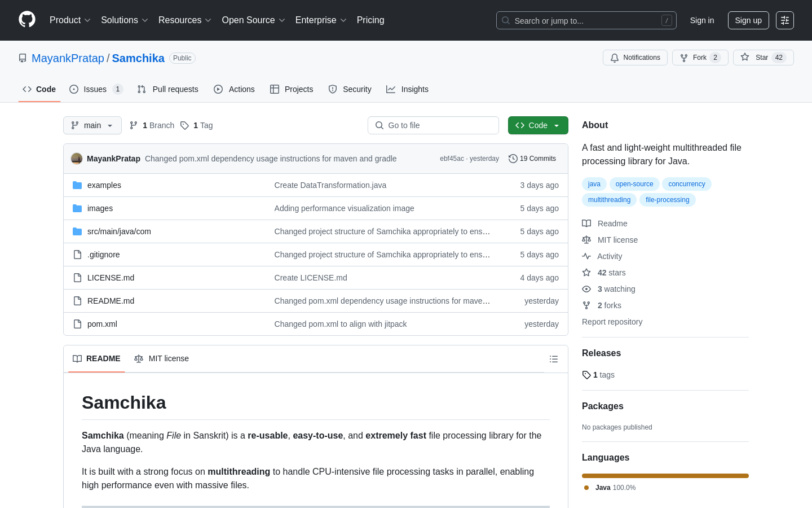Select the Code tab
This screenshot has width=812, height=508.
pos(39,89)
